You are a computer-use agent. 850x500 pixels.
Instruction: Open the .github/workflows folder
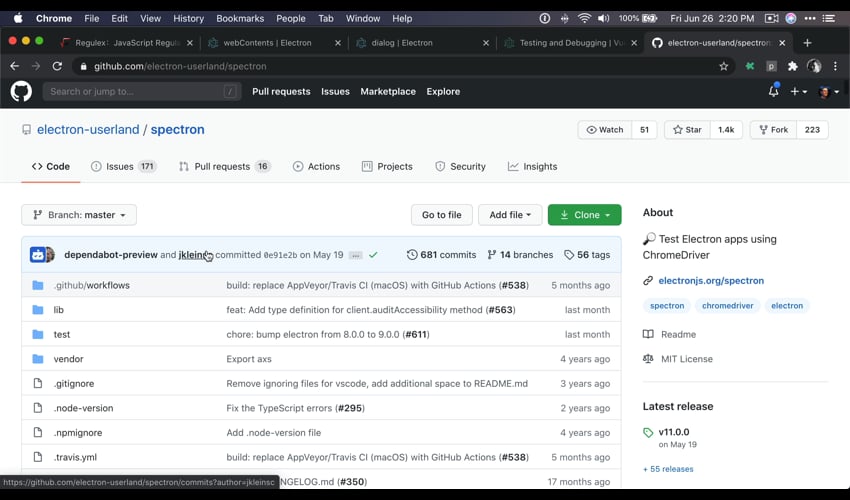[x=92, y=285]
